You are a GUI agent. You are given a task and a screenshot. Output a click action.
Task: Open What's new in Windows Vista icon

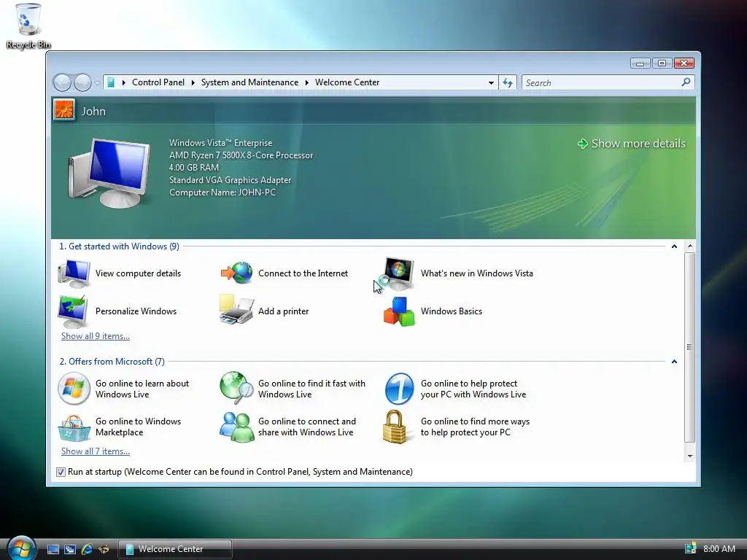pyautogui.click(x=398, y=273)
